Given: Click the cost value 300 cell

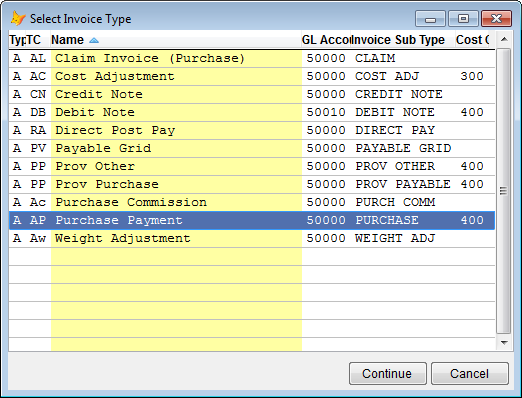Looking at the screenshot, I should point(472,77).
